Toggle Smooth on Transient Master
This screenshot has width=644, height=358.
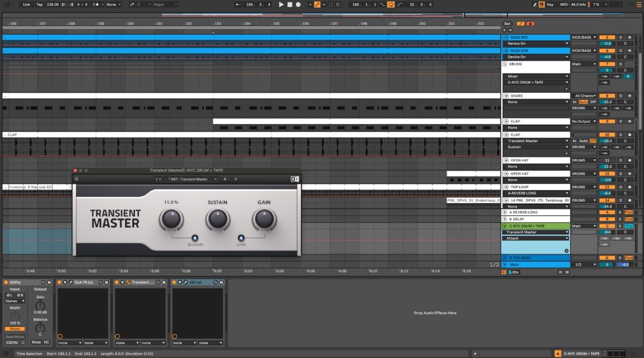(x=195, y=237)
